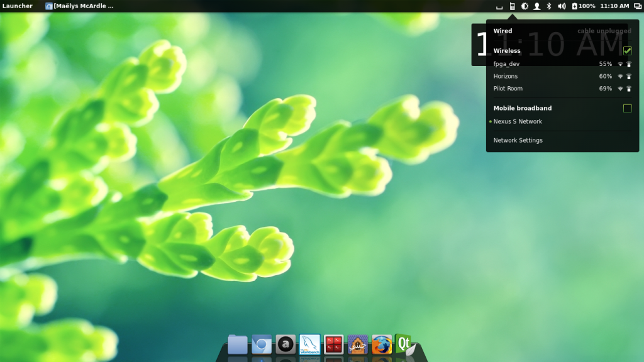The height and width of the screenshot is (362, 644).
Task: Disable Wireless using its checkbox
Action: [x=627, y=51]
